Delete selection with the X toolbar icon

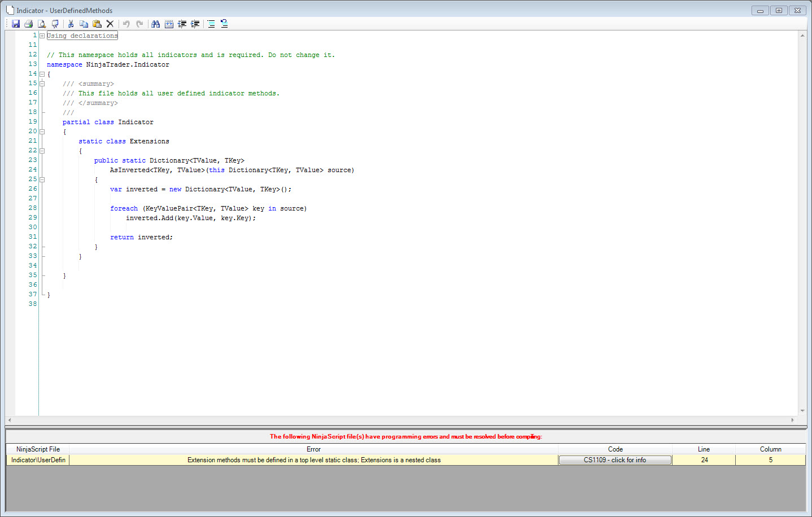110,24
